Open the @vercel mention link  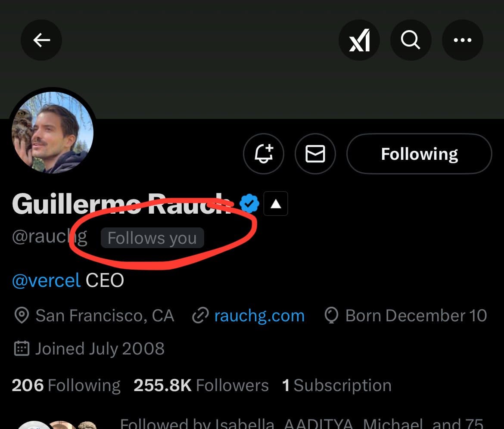[46, 281]
